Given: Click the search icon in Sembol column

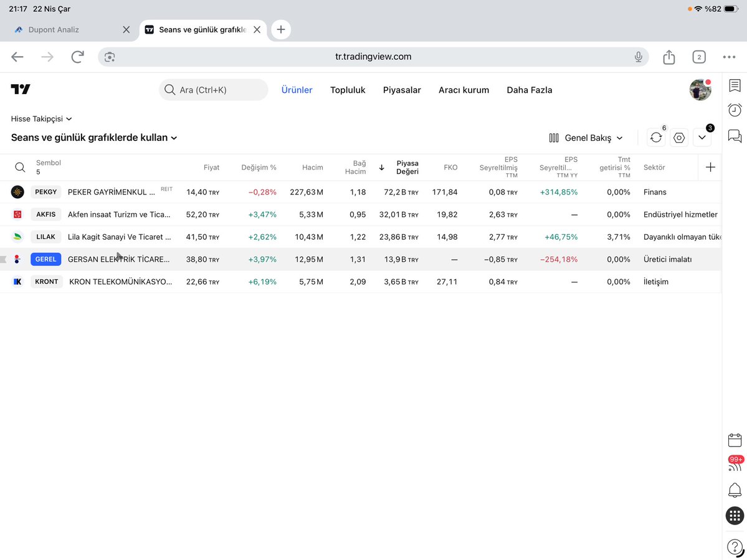Looking at the screenshot, I should (19, 167).
